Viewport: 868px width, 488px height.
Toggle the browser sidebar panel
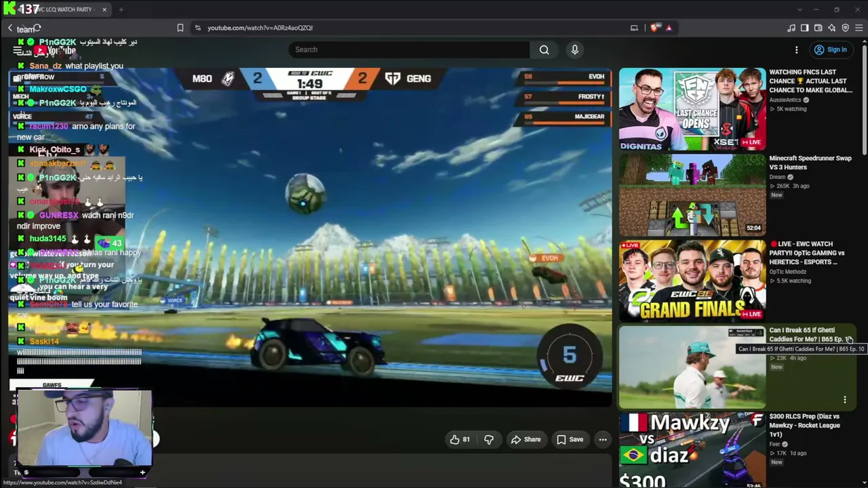[x=805, y=28]
